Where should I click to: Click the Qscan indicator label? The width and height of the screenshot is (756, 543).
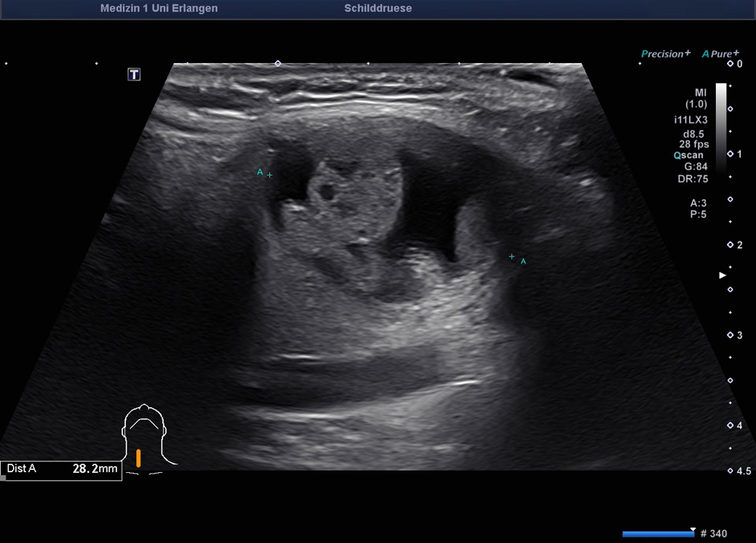coord(688,156)
